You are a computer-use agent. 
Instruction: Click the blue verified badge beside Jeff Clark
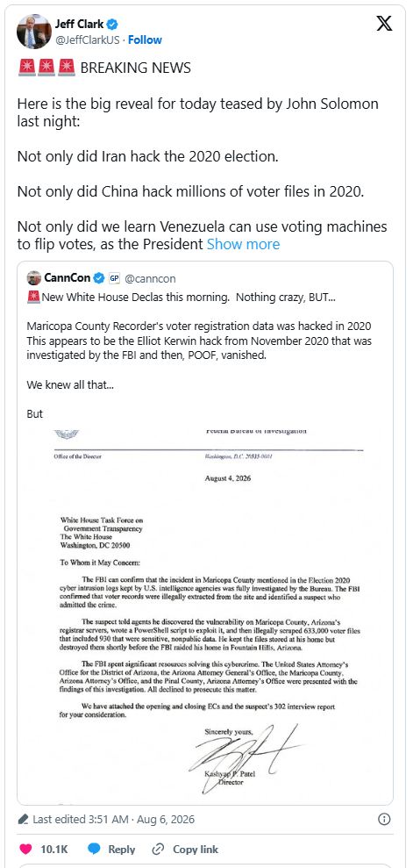111,24
